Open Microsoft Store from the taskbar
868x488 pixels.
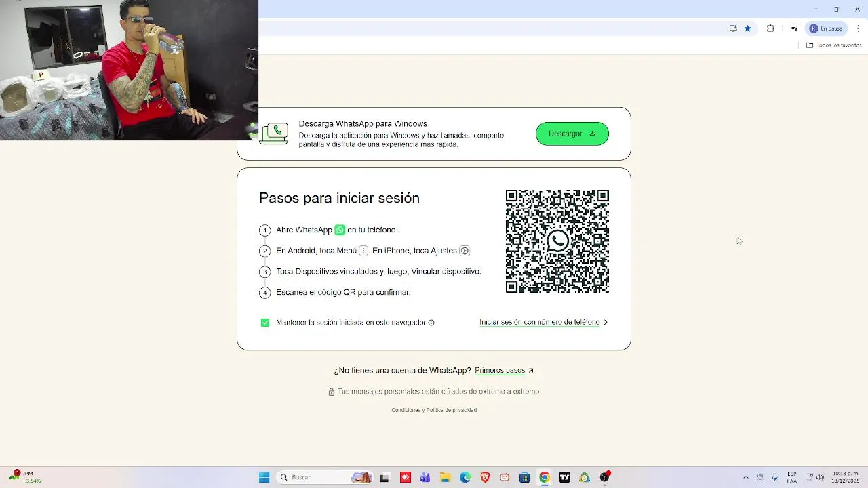524,477
